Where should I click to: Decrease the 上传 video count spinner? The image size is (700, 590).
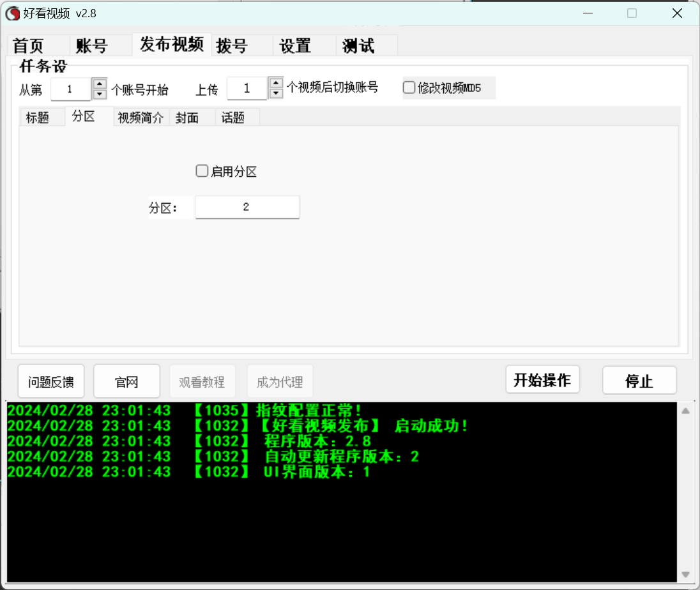pyautogui.click(x=277, y=93)
